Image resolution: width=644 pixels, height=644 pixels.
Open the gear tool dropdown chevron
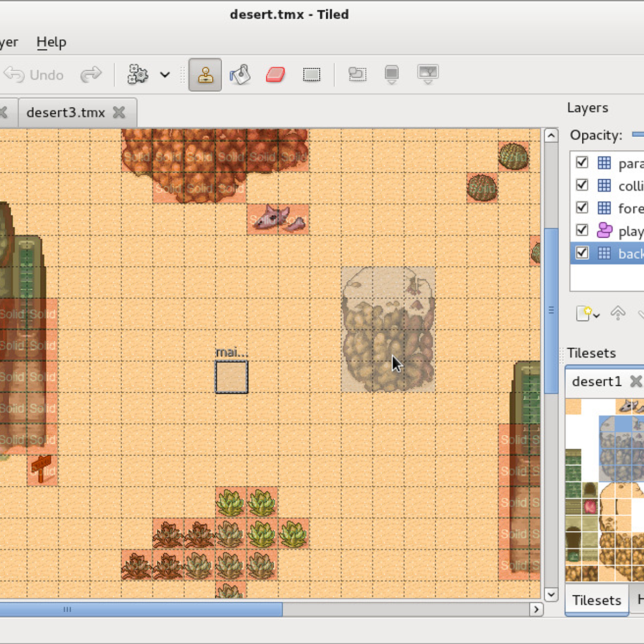point(165,75)
